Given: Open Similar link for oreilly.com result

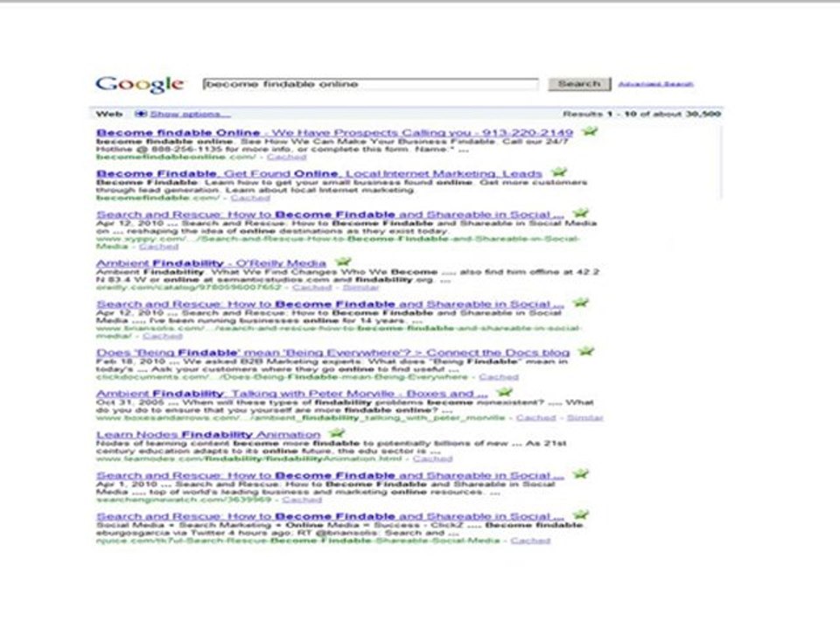Looking at the screenshot, I should 360,288.
